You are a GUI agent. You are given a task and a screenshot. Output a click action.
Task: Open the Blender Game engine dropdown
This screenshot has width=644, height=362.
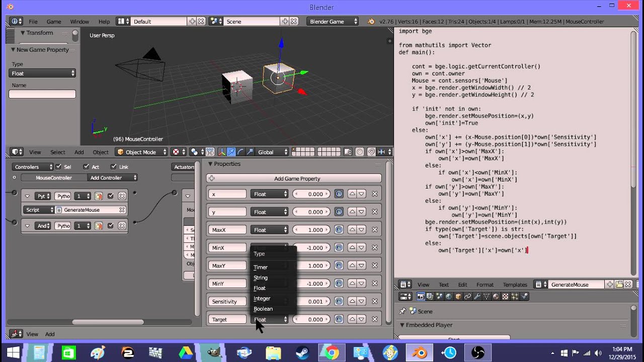point(333,22)
